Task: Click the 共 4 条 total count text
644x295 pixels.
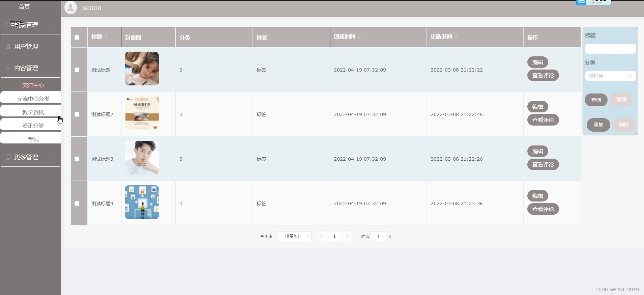Action: click(x=266, y=236)
